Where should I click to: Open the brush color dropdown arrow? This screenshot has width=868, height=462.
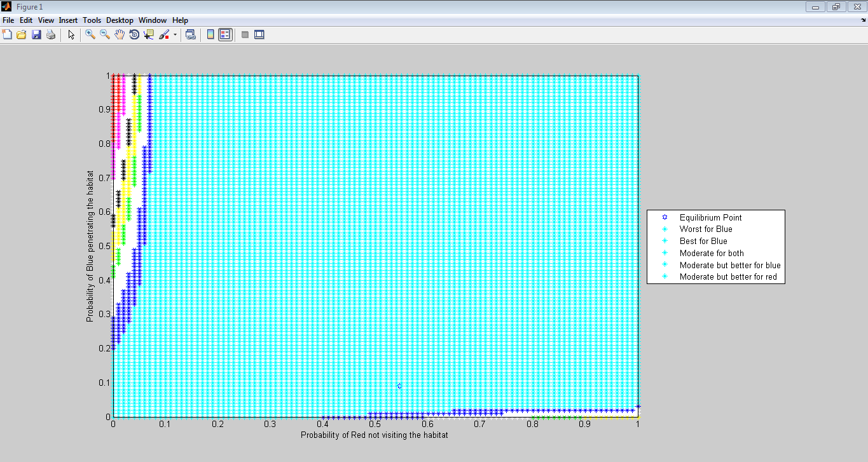point(175,34)
